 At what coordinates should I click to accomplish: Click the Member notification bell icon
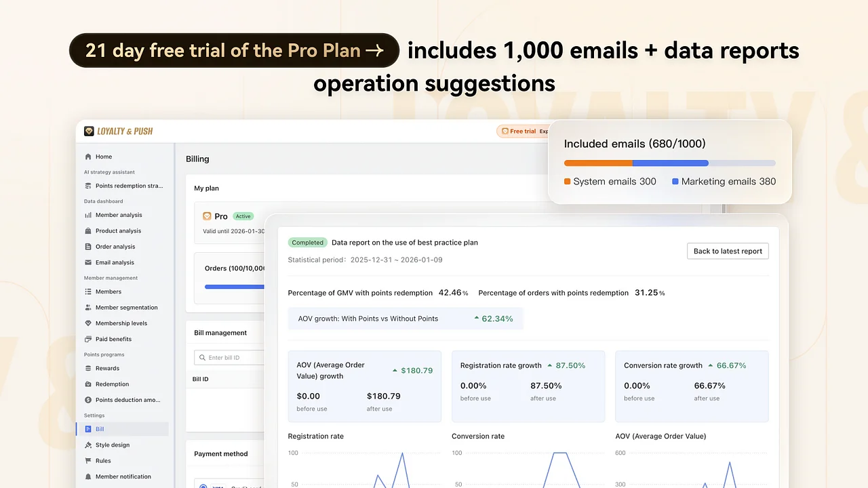88,476
